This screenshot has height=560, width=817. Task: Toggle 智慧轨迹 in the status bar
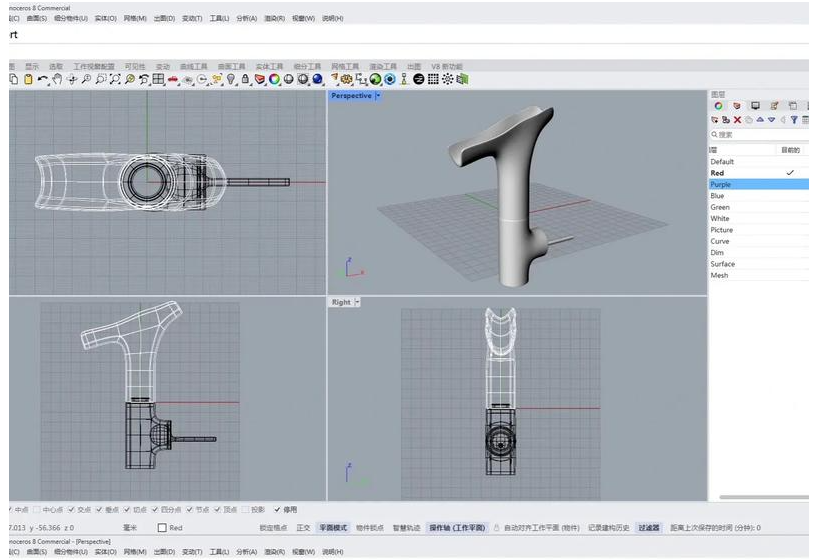406,528
